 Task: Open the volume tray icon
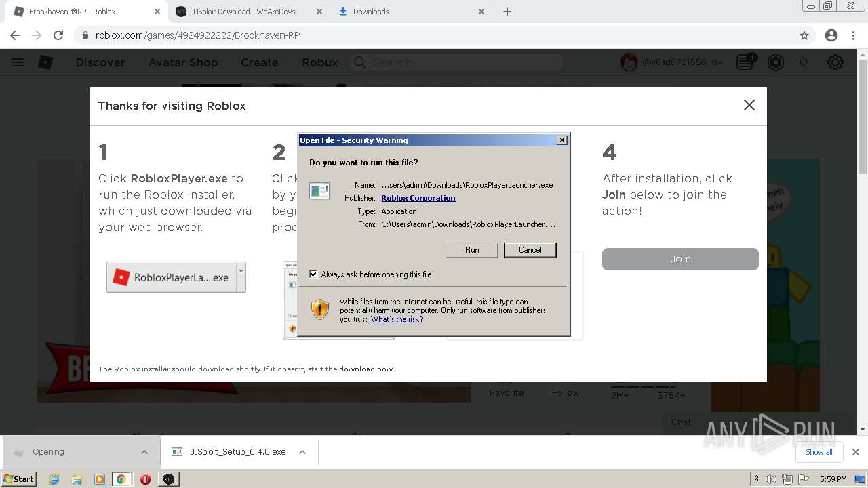(x=771, y=479)
